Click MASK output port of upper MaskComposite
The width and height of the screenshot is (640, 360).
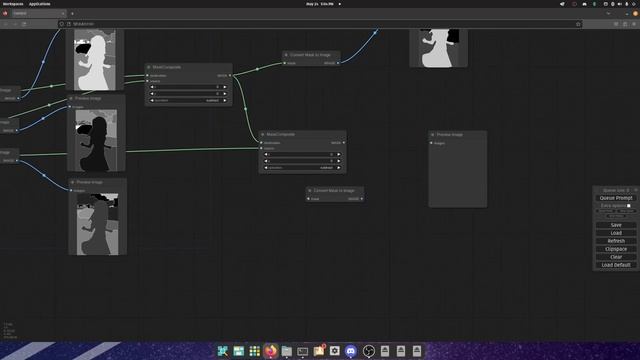[230, 76]
